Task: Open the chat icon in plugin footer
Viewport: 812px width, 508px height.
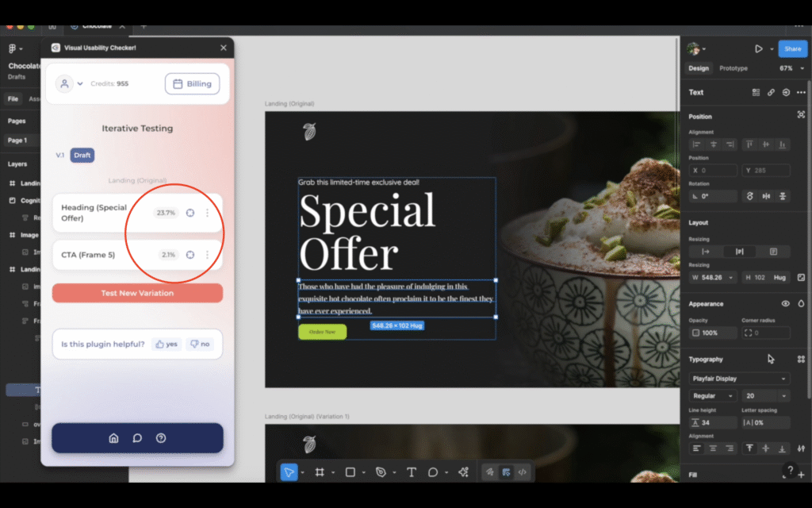Action: 137,438
